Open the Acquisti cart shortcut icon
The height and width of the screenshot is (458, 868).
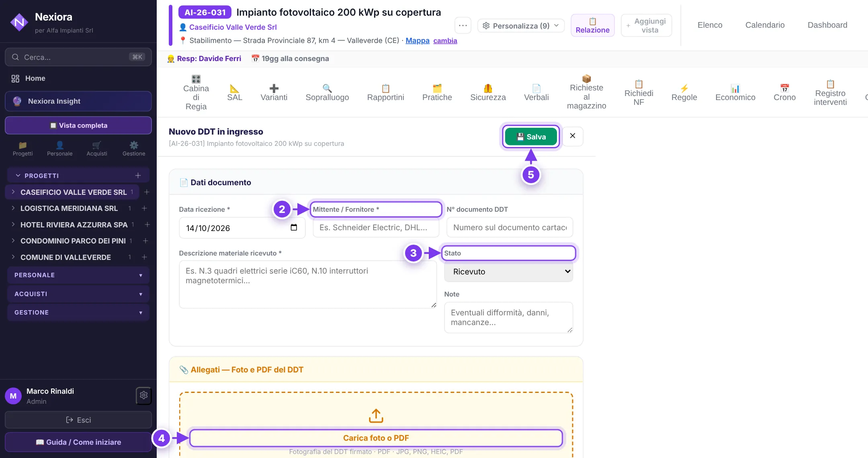97,149
